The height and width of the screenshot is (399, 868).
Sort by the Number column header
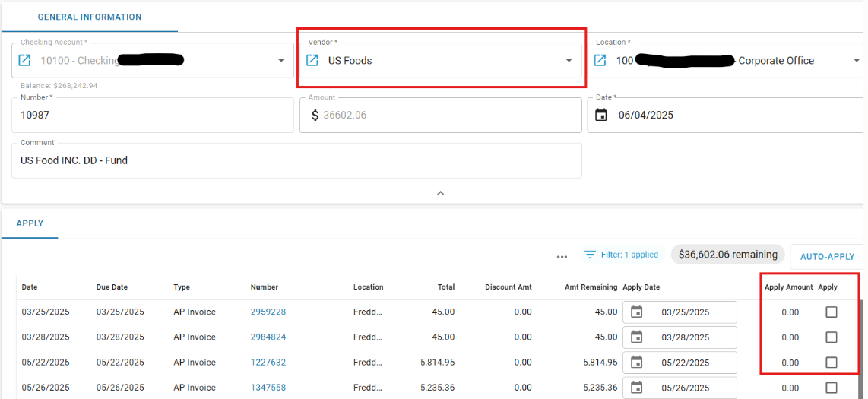[x=265, y=287]
